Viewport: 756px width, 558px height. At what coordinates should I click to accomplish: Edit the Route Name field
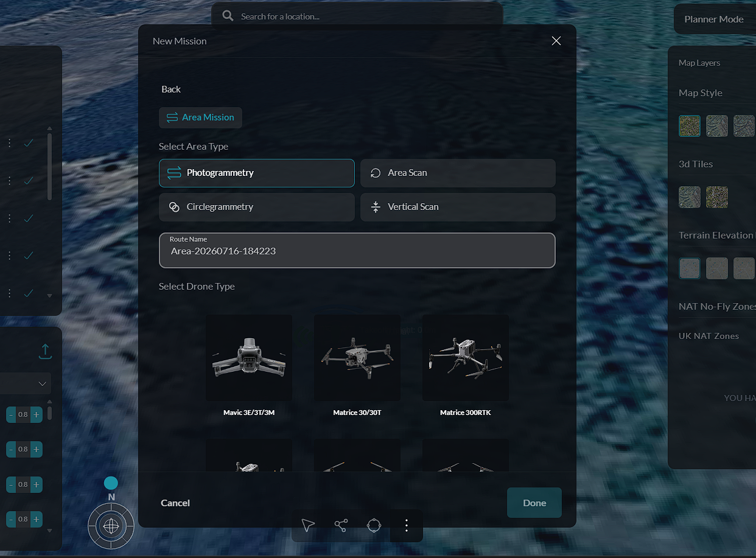tap(357, 250)
